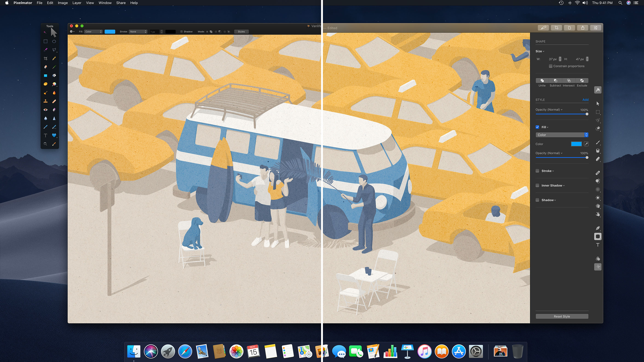The image size is (644, 362).
Task: Select the Brush tool
Action: (54, 67)
